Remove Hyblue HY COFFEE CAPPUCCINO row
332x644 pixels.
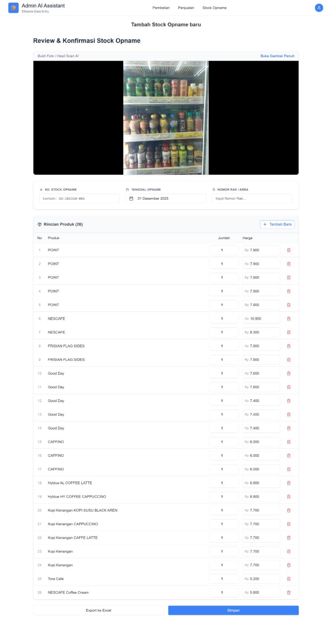[x=289, y=497]
